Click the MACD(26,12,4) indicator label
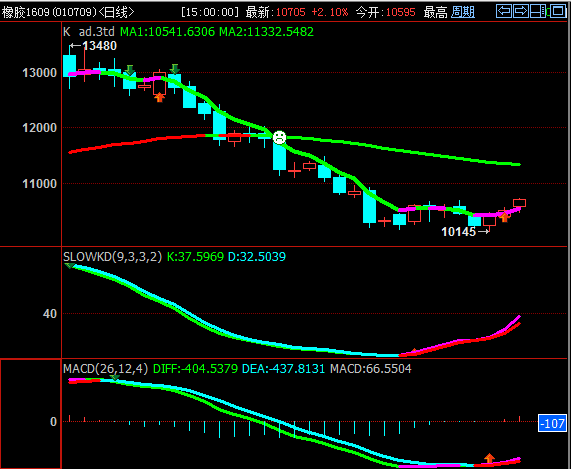Screen dimensions: 571x469 [106, 368]
